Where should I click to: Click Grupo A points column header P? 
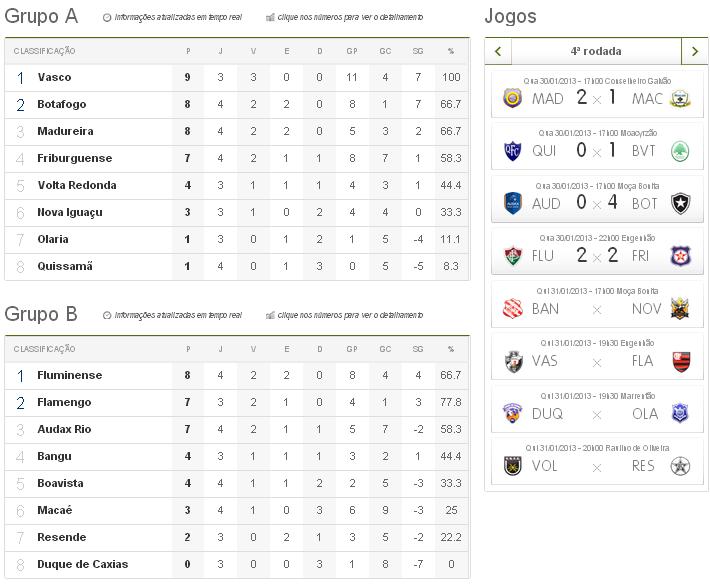coord(188,51)
